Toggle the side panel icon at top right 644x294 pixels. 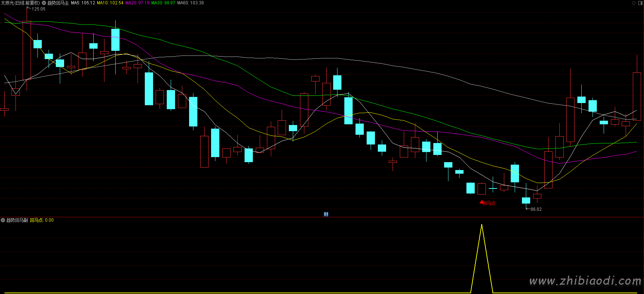pyautogui.click(x=640, y=3)
